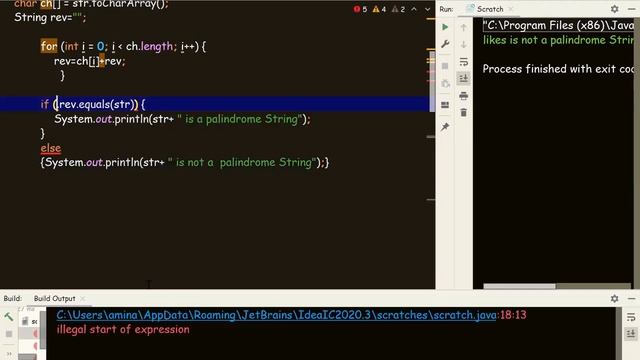Click the 'illegal start of expression' message
Image resolution: width=640 pixels, height=360 pixels.
pyautogui.click(x=123, y=329)
